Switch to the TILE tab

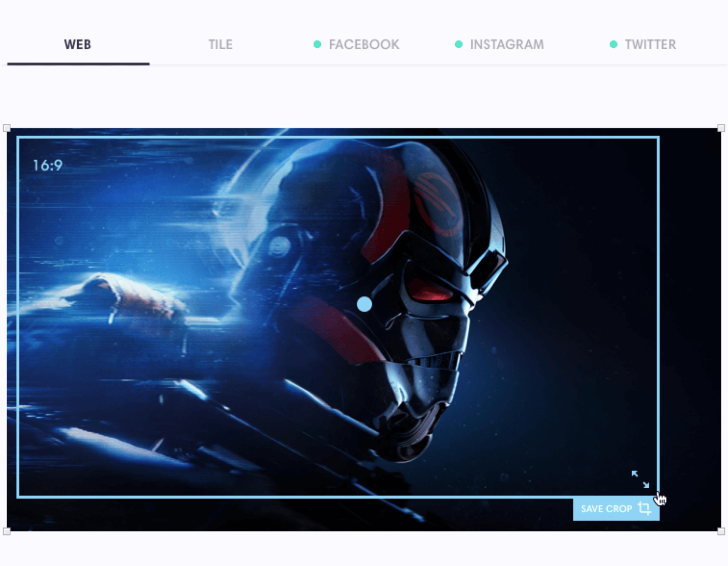pyautogui.click(x=220, y=45)
